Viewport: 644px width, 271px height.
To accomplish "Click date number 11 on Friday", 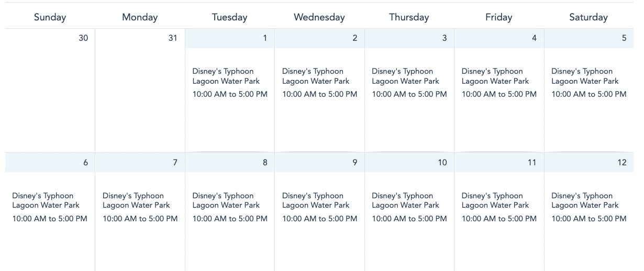I will pyautogui.click(x=532, y=163).
